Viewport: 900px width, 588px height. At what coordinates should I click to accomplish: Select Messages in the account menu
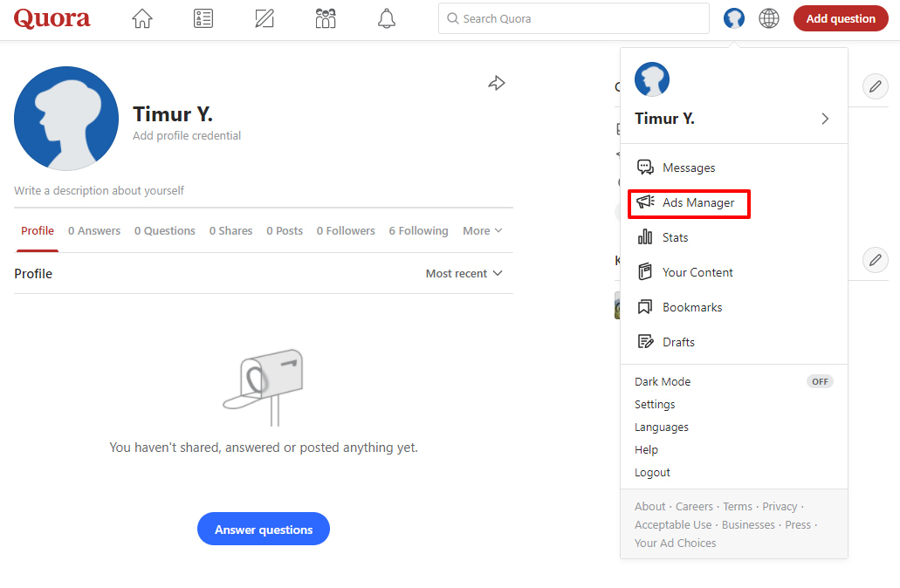coord(688,168)
